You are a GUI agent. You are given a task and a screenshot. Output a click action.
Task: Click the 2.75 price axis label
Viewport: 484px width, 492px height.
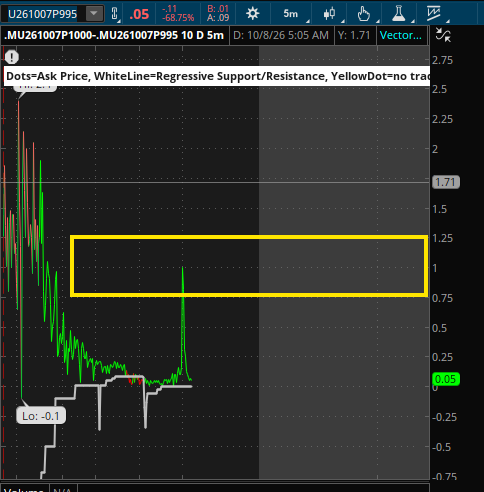click(442, 60)
